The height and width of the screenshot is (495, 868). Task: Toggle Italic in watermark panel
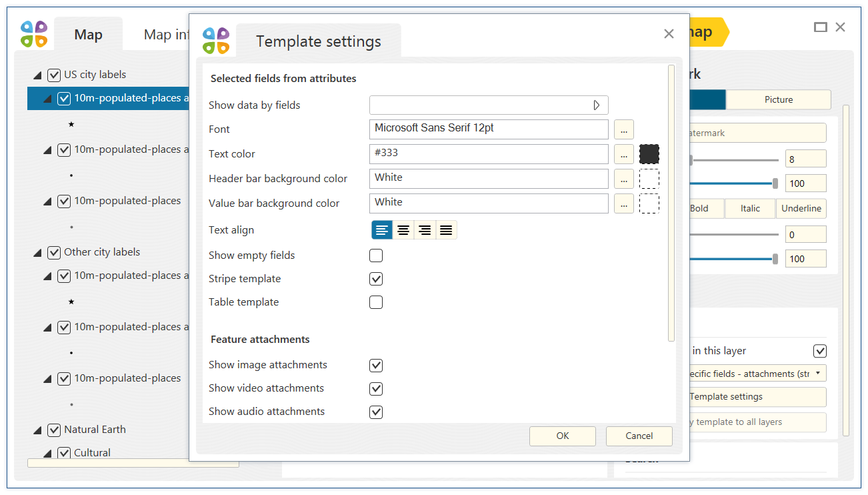[750, 209]
